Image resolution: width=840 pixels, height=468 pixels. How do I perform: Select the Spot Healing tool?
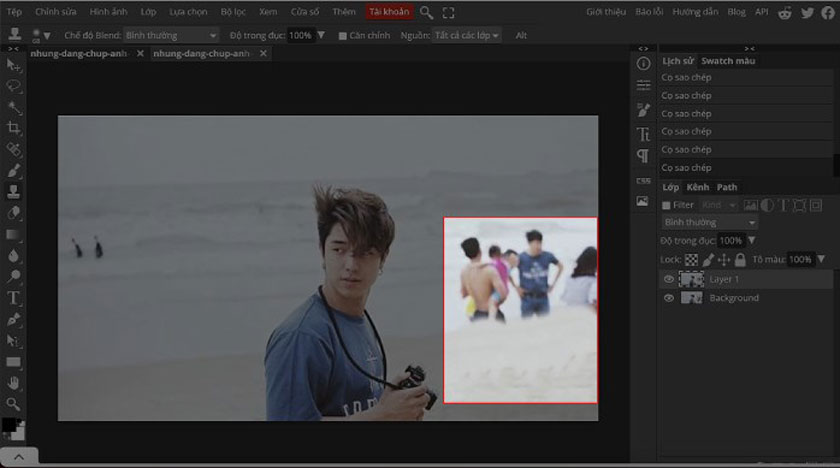[13, 149]
